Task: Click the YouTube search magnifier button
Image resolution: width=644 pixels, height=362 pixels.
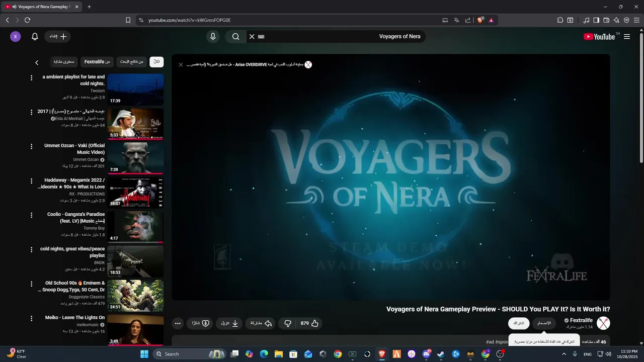Action: pos(235,37)
